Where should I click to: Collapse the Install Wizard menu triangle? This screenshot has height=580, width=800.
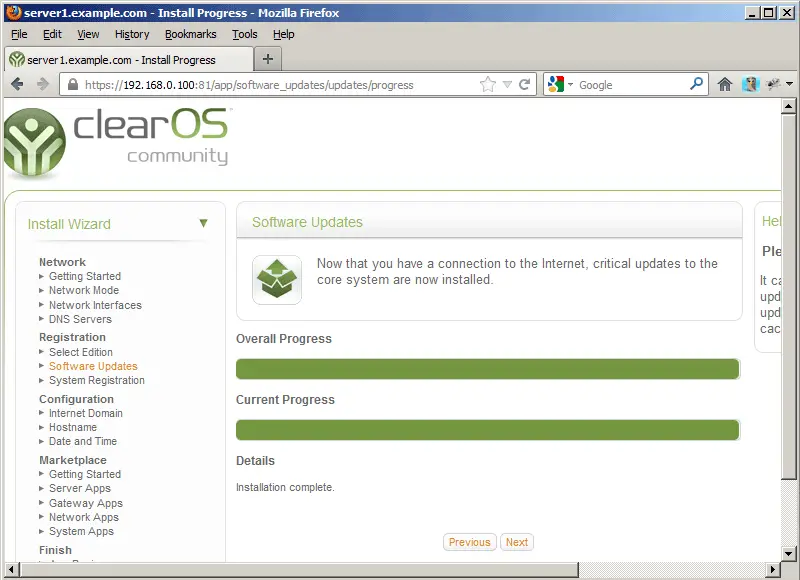tap(204, 223)
